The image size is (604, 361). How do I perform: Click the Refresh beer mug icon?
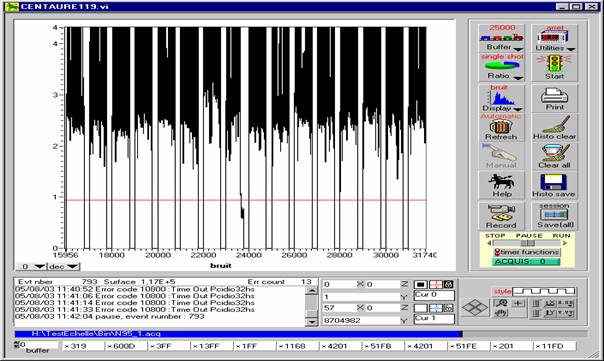pyautogui.click(x=500, y=126)
